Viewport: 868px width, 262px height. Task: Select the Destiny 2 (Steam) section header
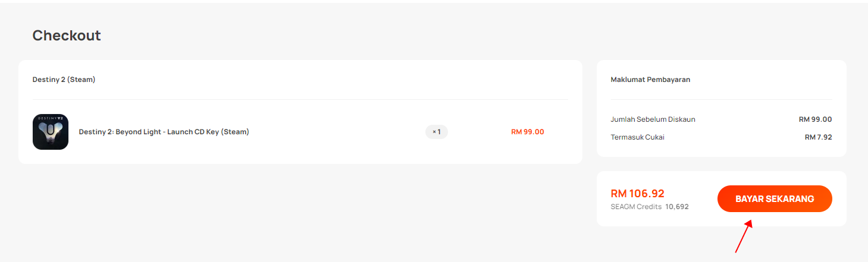64,80
